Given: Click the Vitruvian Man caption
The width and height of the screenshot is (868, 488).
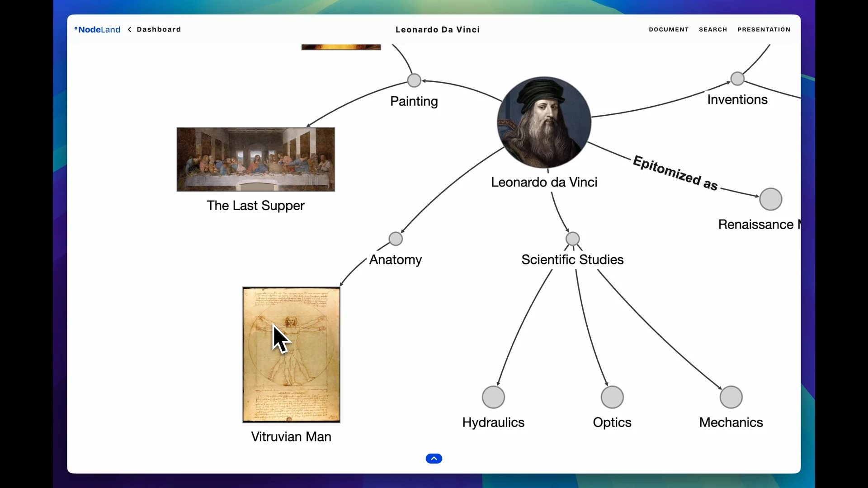Looking at the screenshot, I should pos(291,437).
